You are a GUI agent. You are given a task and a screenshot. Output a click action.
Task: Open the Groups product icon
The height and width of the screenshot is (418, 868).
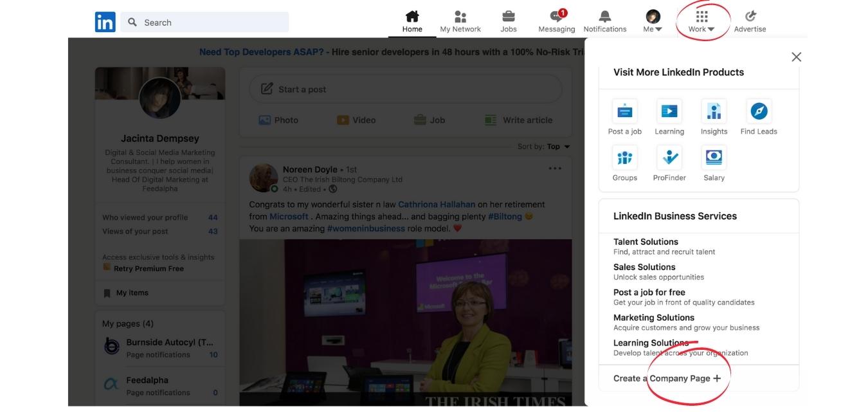point(624,158)
